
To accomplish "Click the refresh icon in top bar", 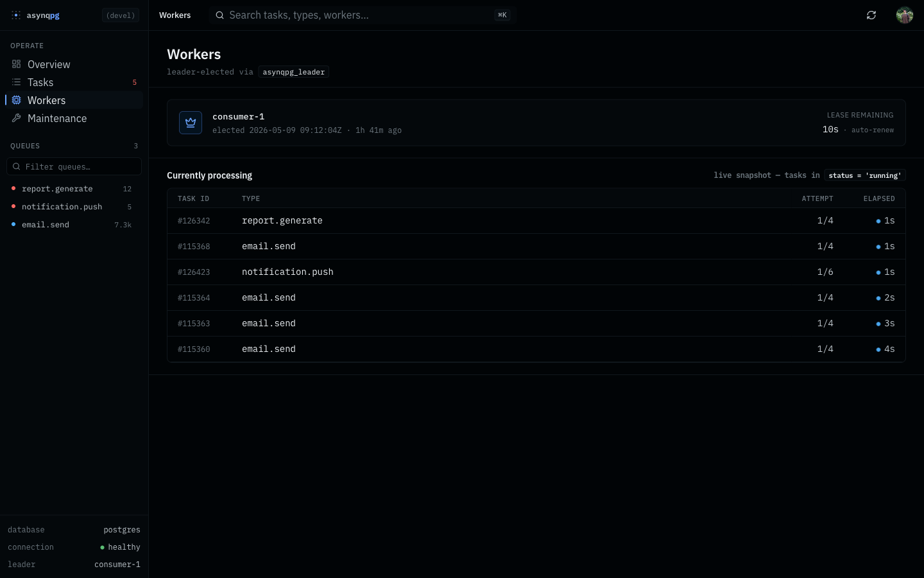I will click(x=871, y=15).
